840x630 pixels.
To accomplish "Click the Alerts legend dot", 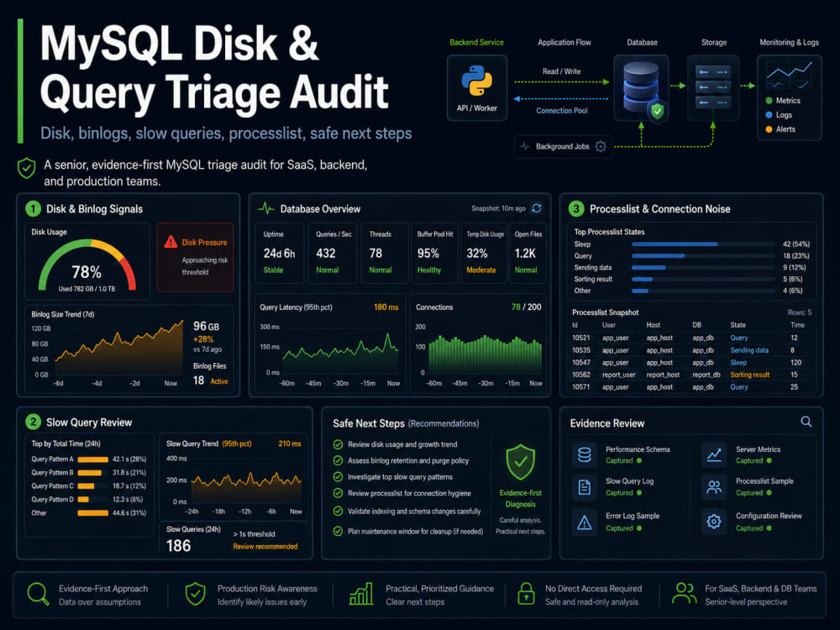I will [769, 129].
